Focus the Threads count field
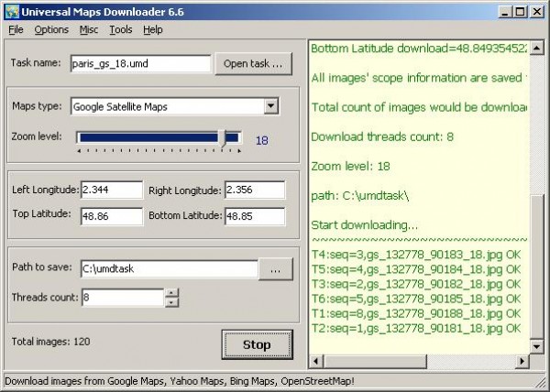The image size is (550, 392). point(123,298)
